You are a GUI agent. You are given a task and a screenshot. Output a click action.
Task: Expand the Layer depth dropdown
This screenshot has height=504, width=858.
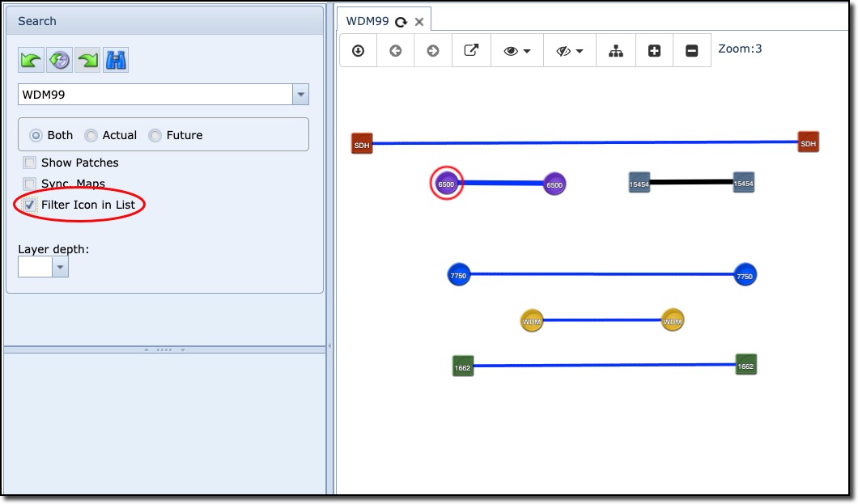(x=60, y=268)
